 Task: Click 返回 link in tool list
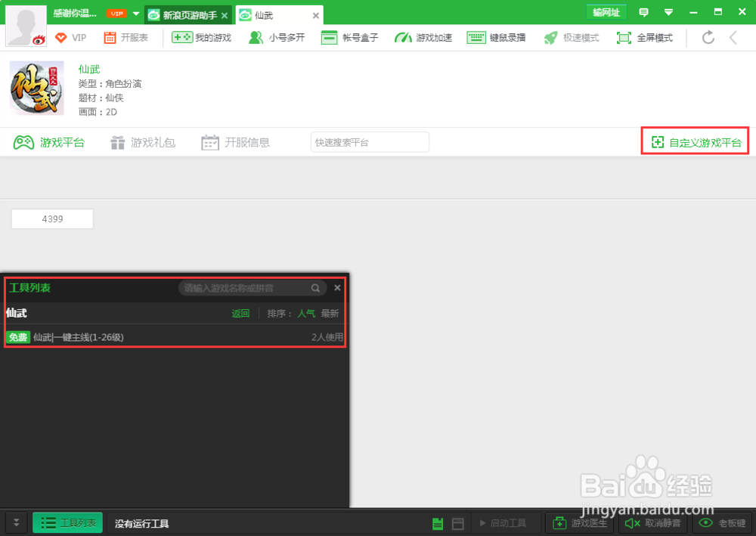(x=240, y=314)
